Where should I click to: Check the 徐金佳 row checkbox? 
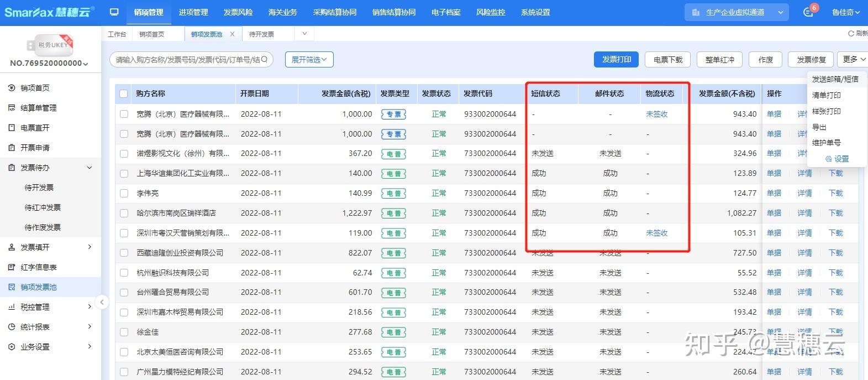124,332
